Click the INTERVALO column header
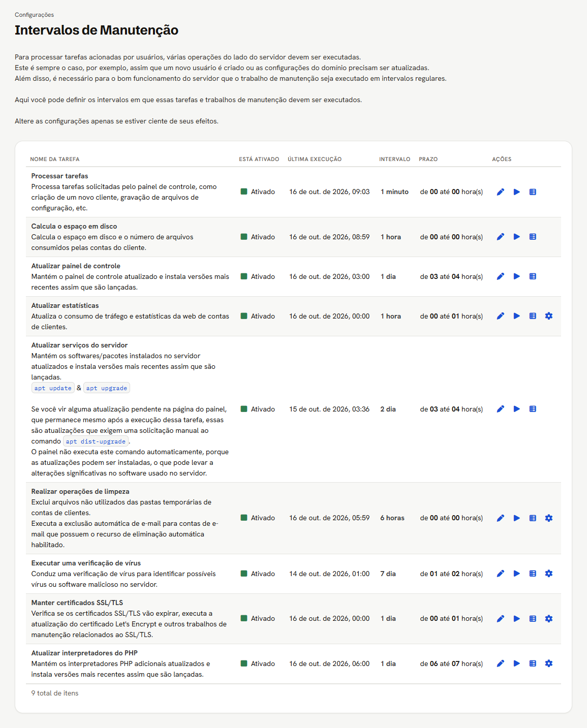 [395, 159]
